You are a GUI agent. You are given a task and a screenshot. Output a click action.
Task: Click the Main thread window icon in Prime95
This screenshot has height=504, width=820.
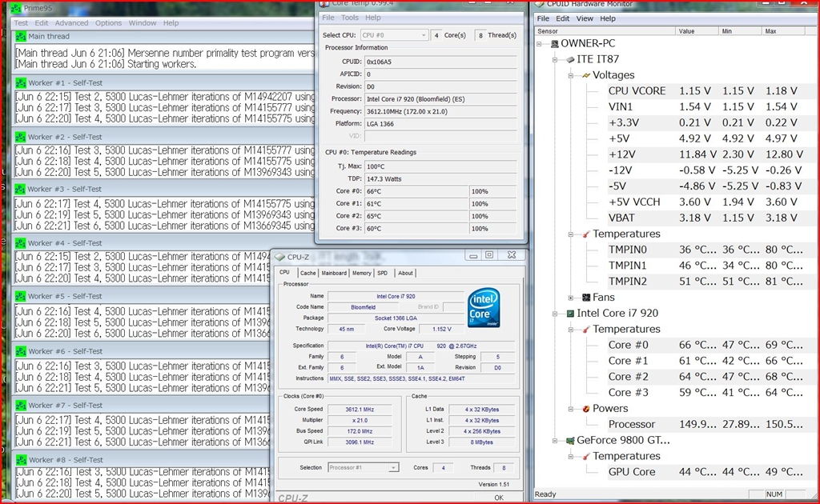[x=20, y=37]
